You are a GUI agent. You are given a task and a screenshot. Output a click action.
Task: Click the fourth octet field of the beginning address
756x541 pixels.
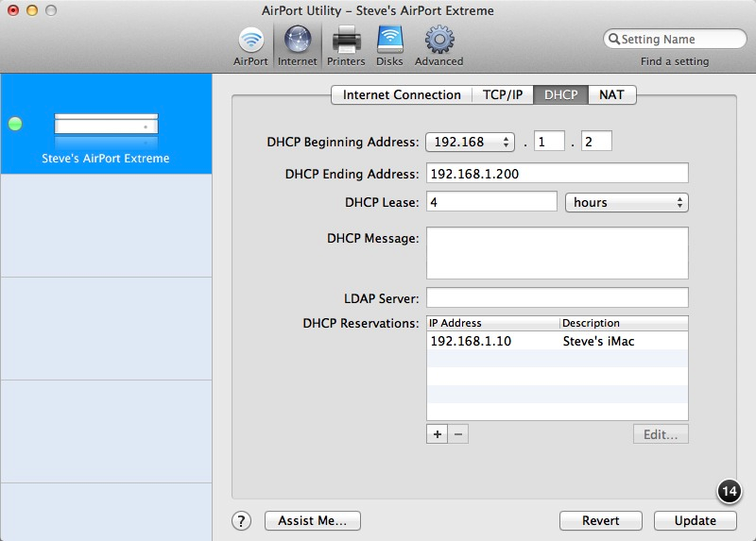click(596, 142)
